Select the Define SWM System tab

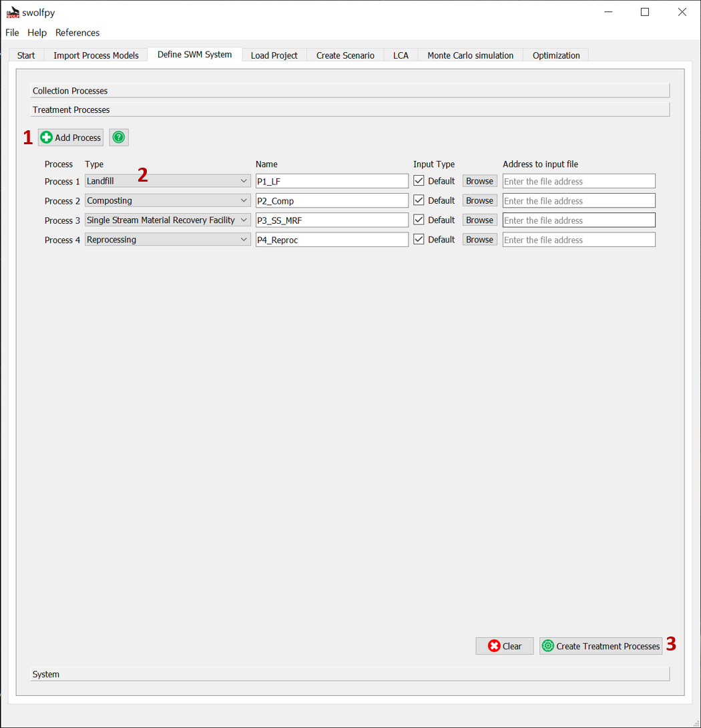tap(194, 54)
